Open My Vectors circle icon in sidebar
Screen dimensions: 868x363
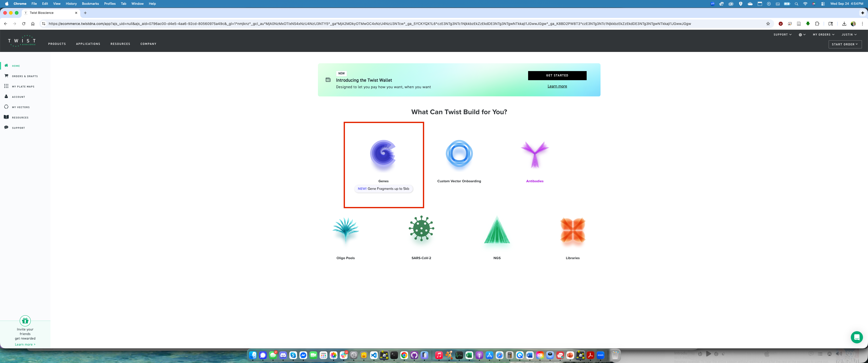click(x=6, y=107)
